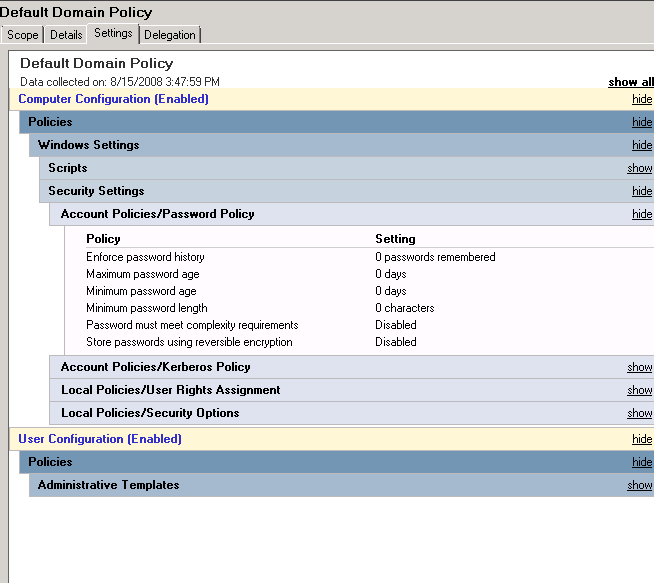Select the Settings tab
The height and width of the screenshot is (583, 654).
[x=113, y=33]
